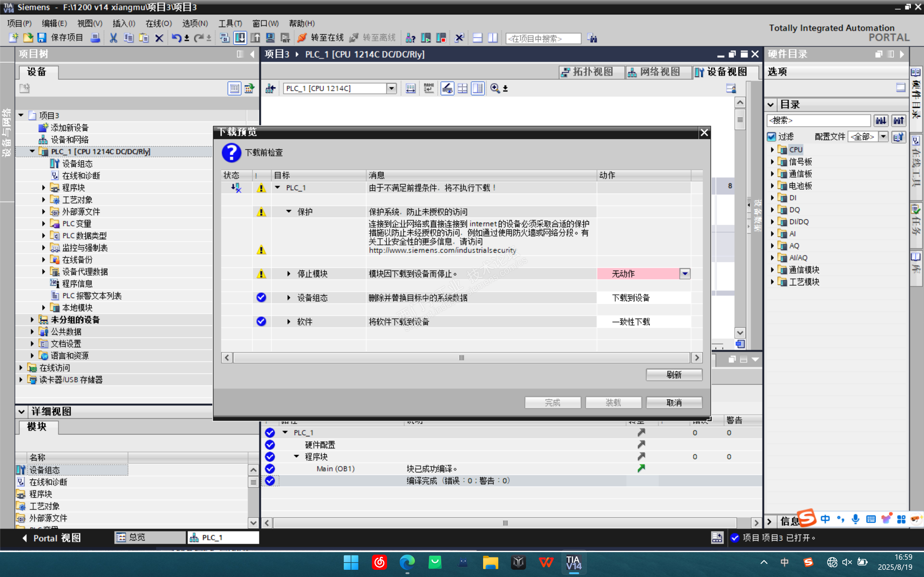
Task: Click the Go online (转至在线) icon
Action: point(302,38)
